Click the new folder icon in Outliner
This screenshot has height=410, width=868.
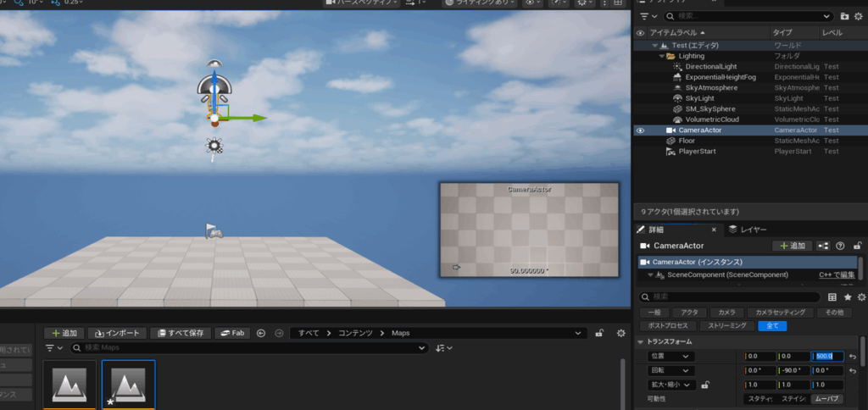(844, 16)
